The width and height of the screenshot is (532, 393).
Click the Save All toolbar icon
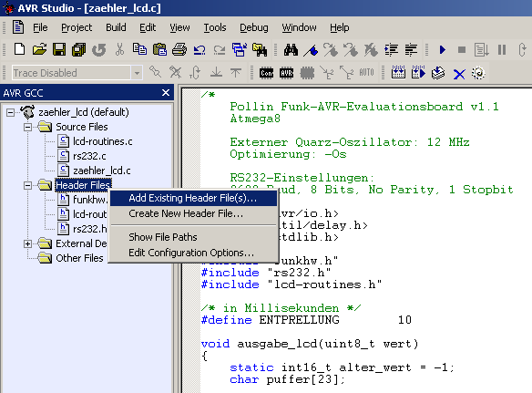point(78,50)
